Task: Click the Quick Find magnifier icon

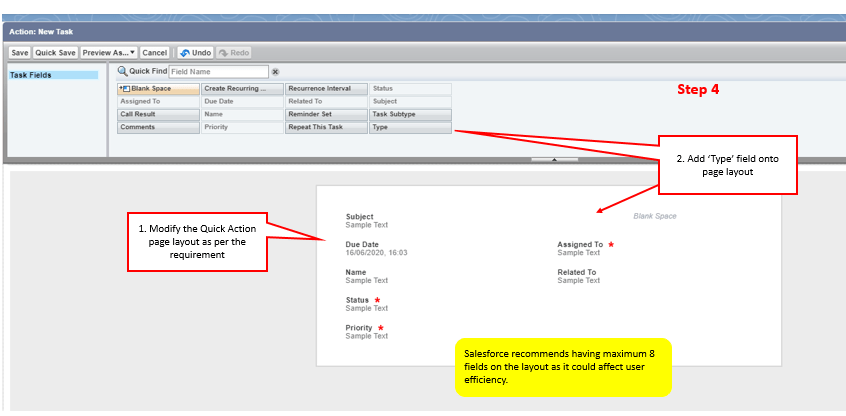Action: click(123, 72)
